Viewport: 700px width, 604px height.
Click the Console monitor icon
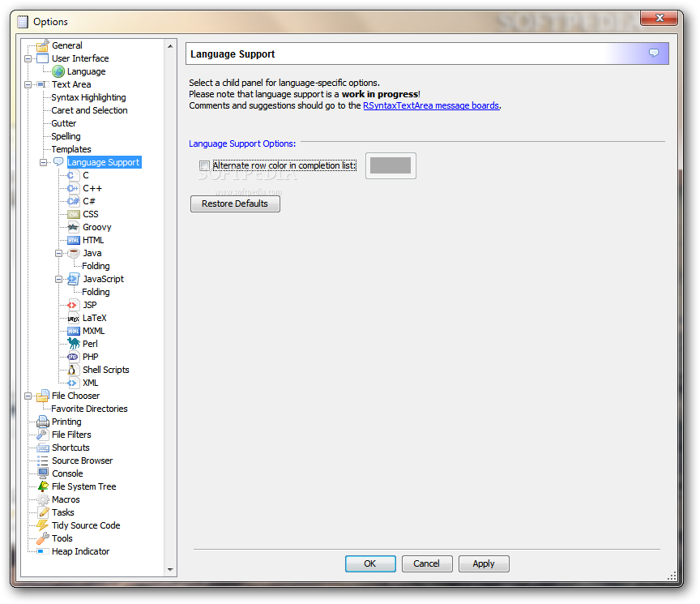[43, 473]
